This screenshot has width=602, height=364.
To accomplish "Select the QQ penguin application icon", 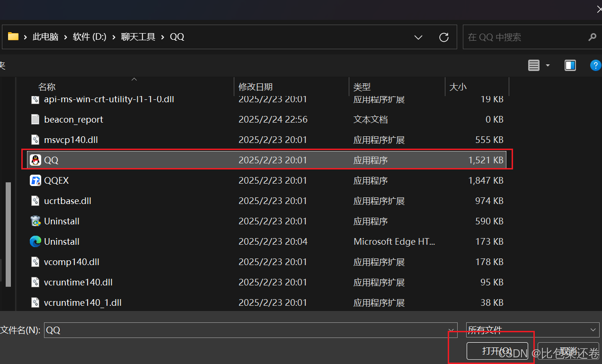I will [35, 160].
